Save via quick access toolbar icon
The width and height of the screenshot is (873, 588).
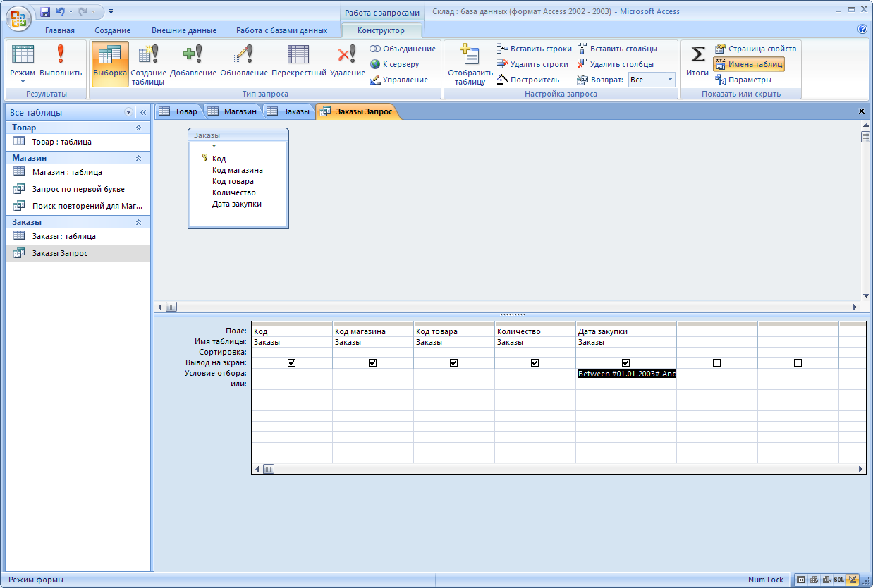click(45, 12)
